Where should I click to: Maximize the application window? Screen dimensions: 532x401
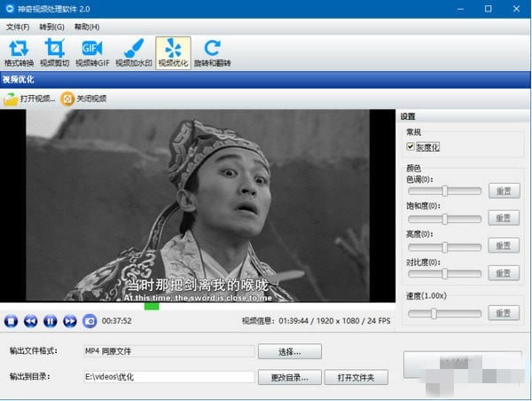[x=489, y=9]
